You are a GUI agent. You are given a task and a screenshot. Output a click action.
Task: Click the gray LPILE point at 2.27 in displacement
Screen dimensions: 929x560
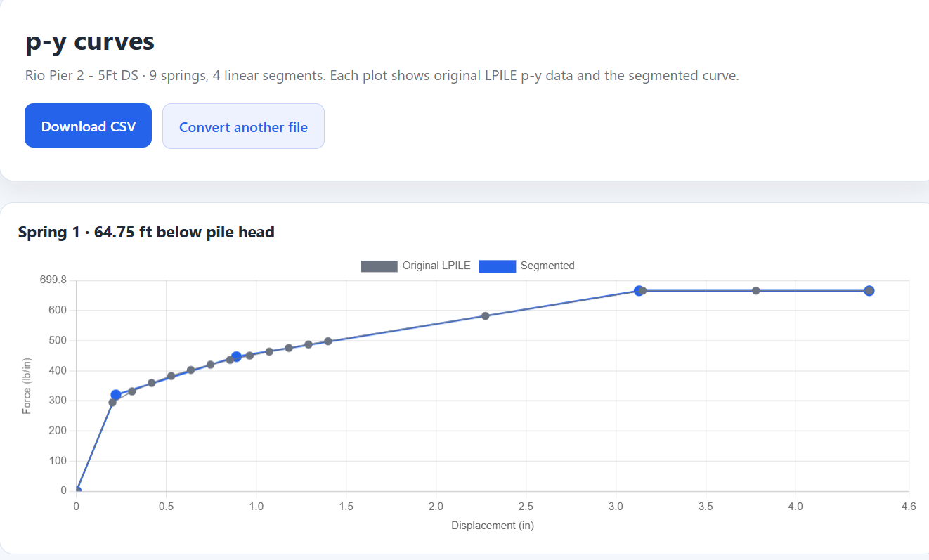click(x=485, y=316)
